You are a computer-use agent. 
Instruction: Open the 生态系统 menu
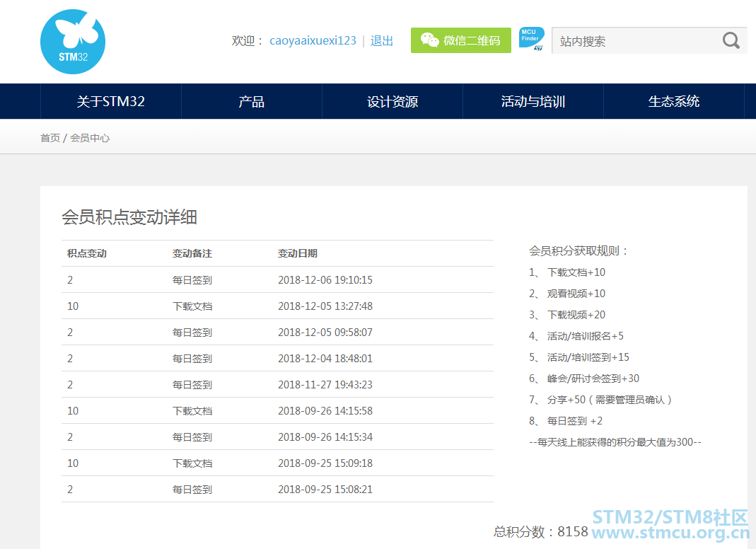click(674, 101)
